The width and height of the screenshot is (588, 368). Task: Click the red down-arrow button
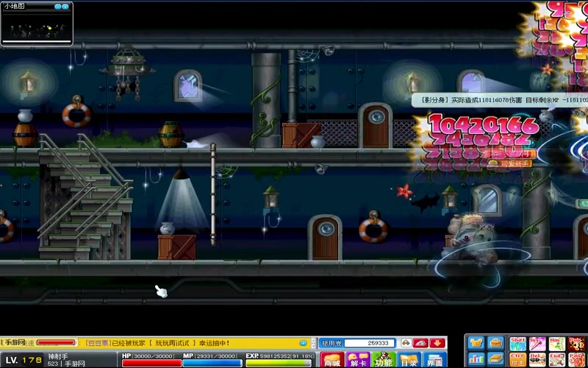point(437,343)
